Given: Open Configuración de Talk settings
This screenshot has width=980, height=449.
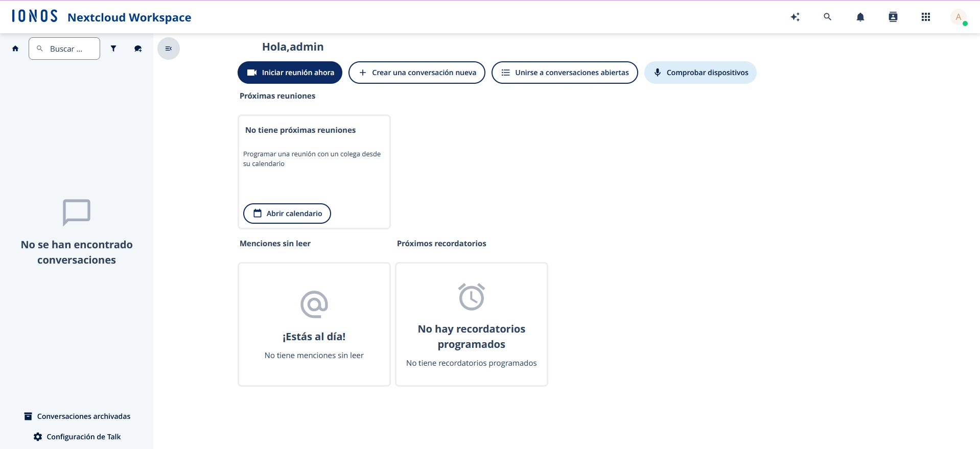Looking at the screenshot, I should pyautogui.click(x=77, y=437).
